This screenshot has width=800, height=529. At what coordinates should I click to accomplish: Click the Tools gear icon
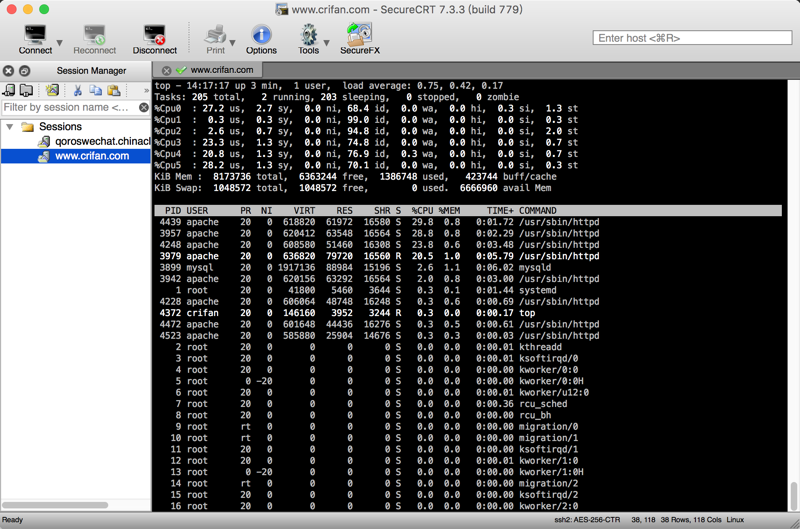(308, 39)
